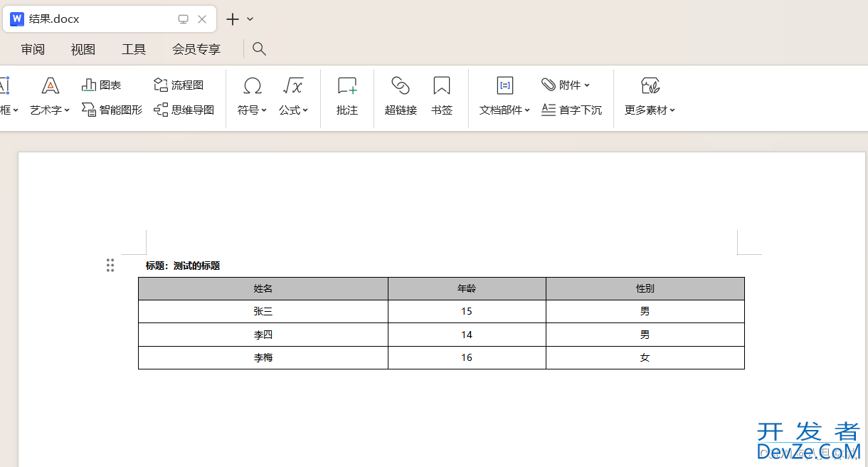Image resolution: width=868 pixels, height=467 pixels.
Task: Expand the 更多素材 dropdown arrow
Action: coord(672,110)
